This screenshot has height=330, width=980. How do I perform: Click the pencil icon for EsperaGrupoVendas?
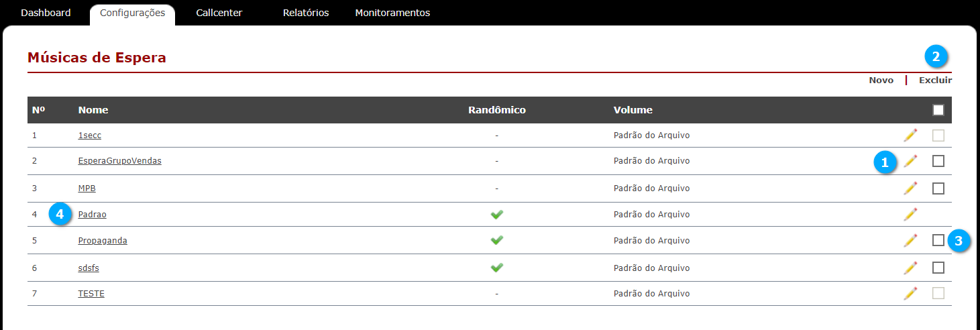[910, 161]
